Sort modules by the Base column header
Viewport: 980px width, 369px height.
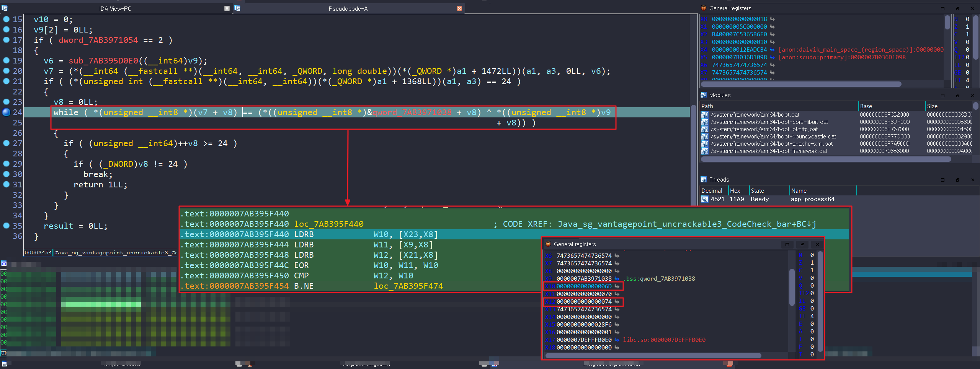(x=892, y=106)
